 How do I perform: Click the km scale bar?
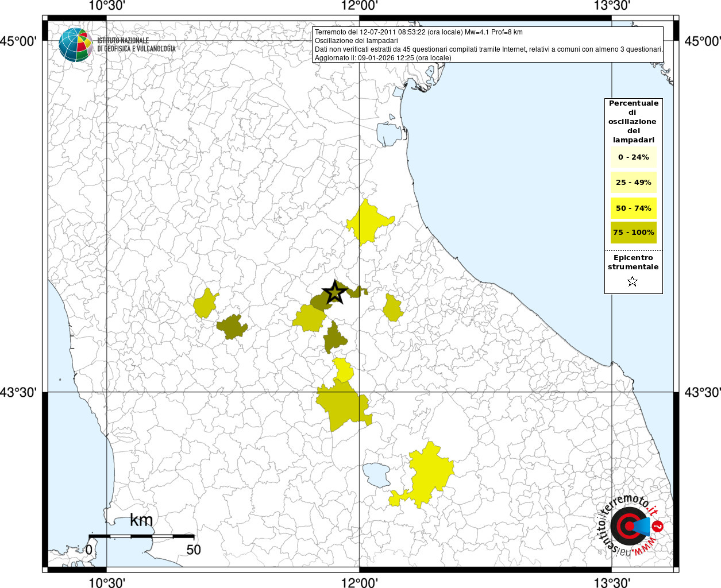tap(141, 536)
